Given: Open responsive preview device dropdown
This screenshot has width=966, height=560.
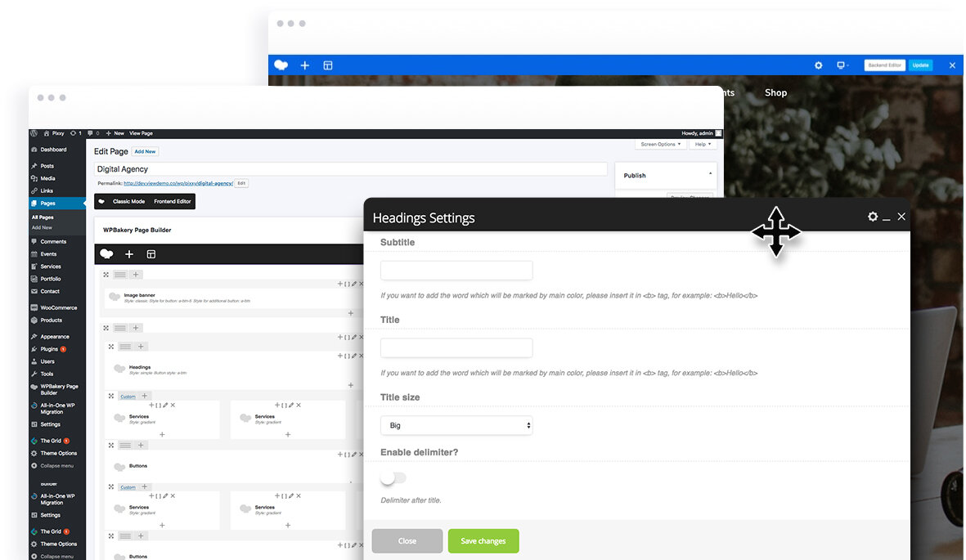Looking at the screenshot, I should tap(842, 65).
